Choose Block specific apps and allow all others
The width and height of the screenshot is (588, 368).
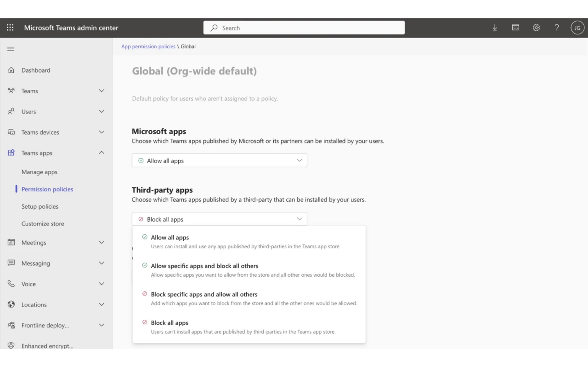(x=204, y=294)
